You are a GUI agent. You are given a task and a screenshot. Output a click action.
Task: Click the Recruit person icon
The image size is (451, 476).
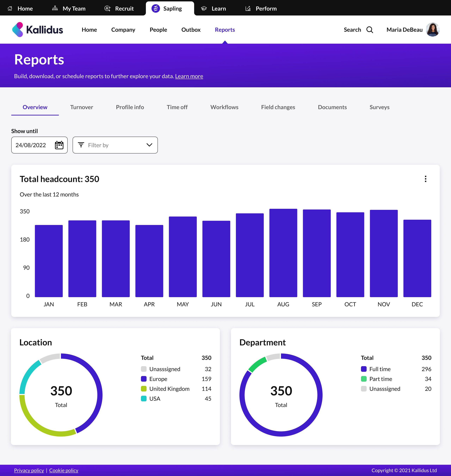pyautogui.click(x=107, y=8)
